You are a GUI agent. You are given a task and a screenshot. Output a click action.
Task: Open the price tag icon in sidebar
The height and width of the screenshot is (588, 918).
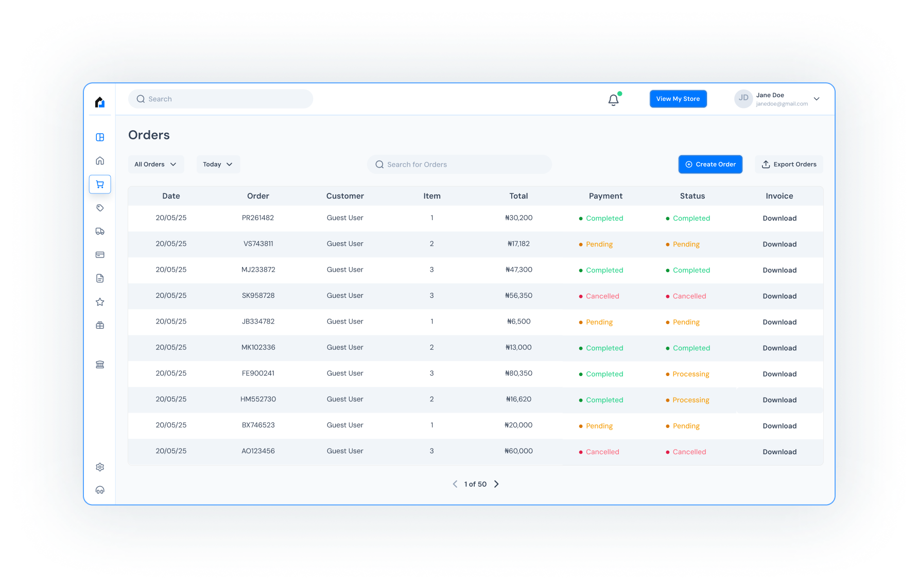(x=100, y=208)
